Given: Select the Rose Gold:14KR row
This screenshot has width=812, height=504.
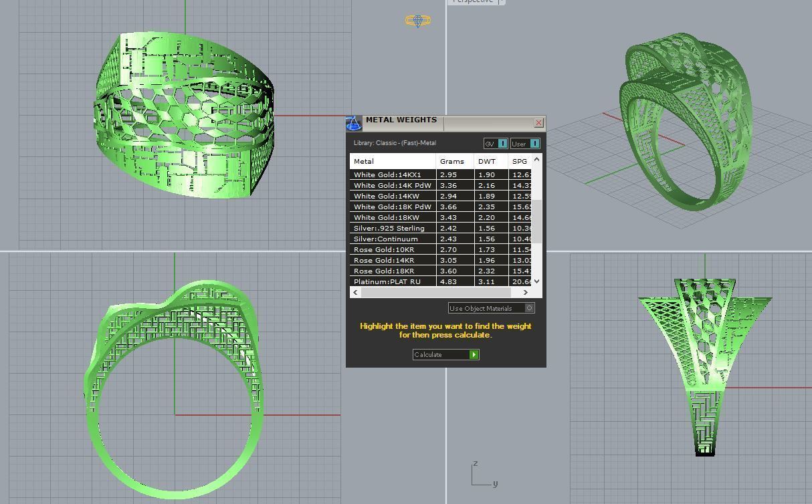Looking at the screenshot, I should click(441, 260).
